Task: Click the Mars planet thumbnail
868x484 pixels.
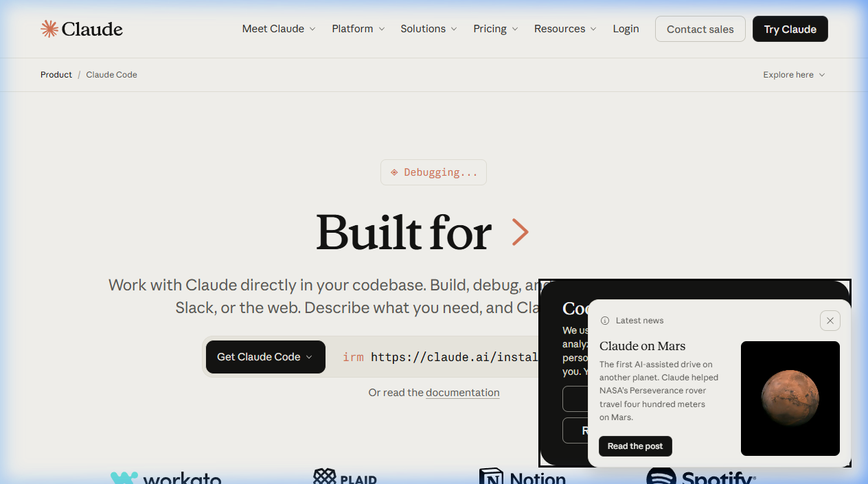Action: click(790, 398)
